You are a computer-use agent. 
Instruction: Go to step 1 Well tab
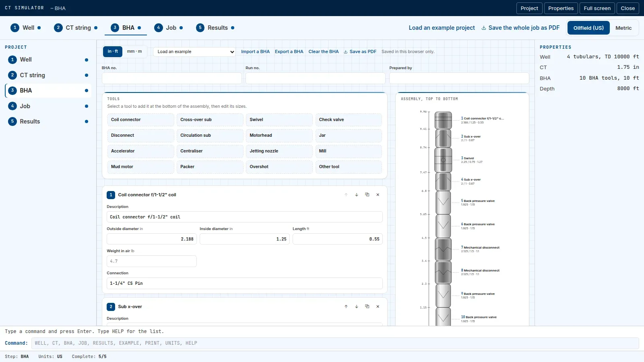coord(26,28)
